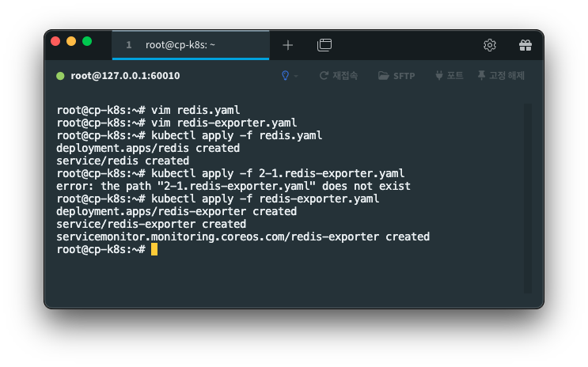Open a new tab with the plus icon
The width and height of the screenshot is (588, 367).
pos(287,45)
